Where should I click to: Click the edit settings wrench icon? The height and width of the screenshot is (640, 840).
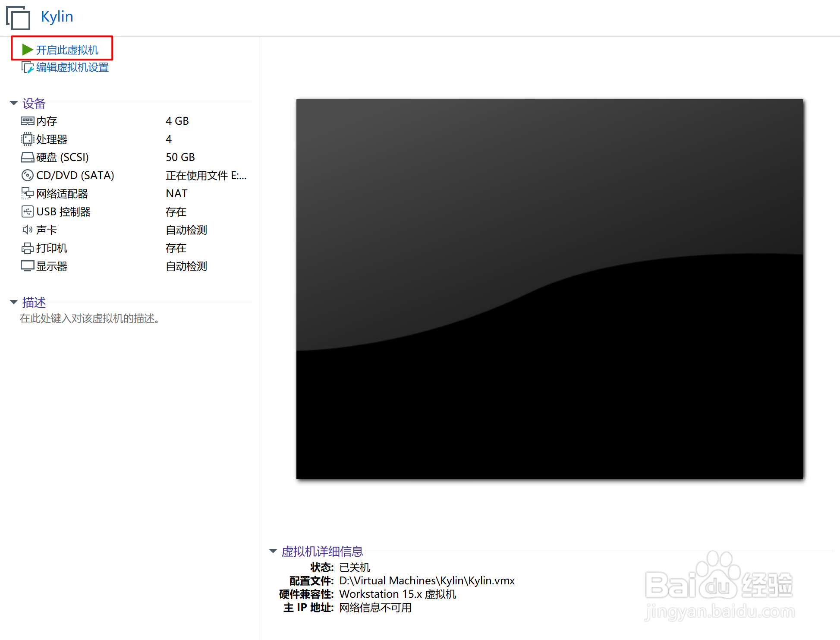coord(28,67)
